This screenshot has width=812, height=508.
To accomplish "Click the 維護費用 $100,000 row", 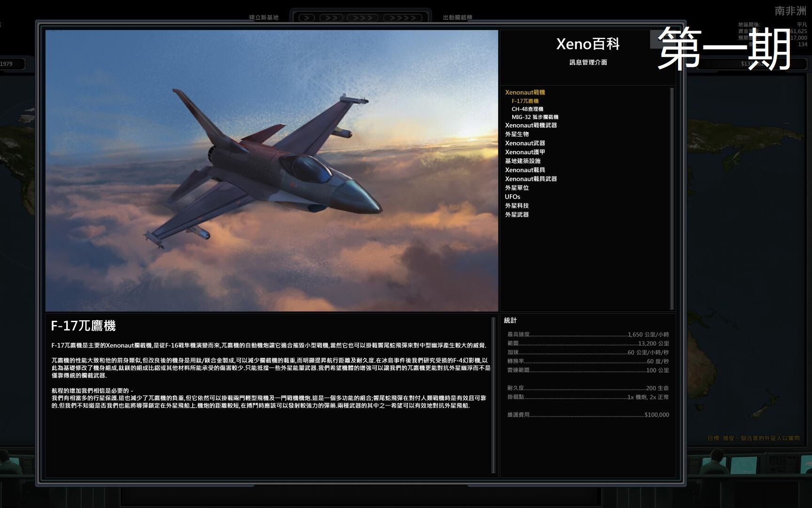I will (588, 415).
